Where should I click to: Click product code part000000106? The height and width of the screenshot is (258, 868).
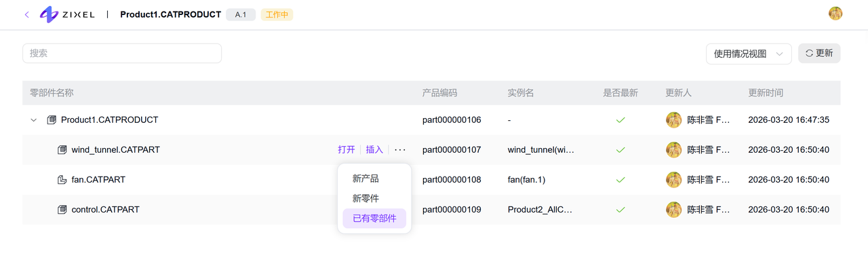point(452,120)
